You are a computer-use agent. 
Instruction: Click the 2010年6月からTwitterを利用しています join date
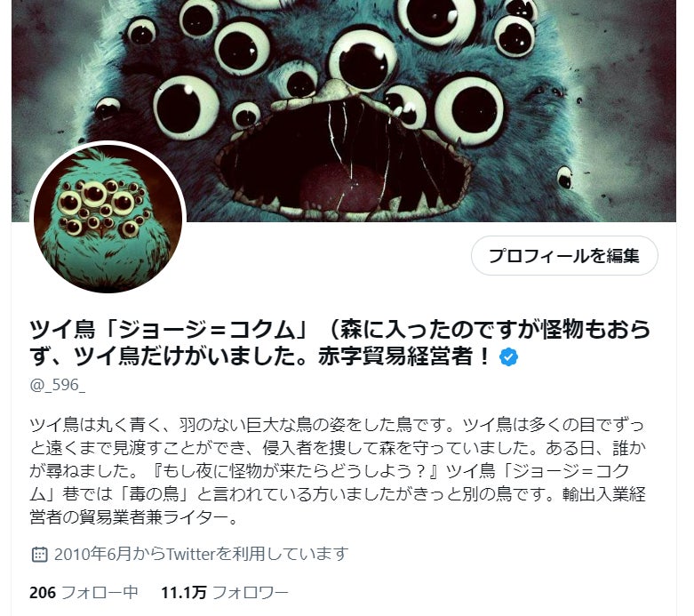(x=202, y=554)
